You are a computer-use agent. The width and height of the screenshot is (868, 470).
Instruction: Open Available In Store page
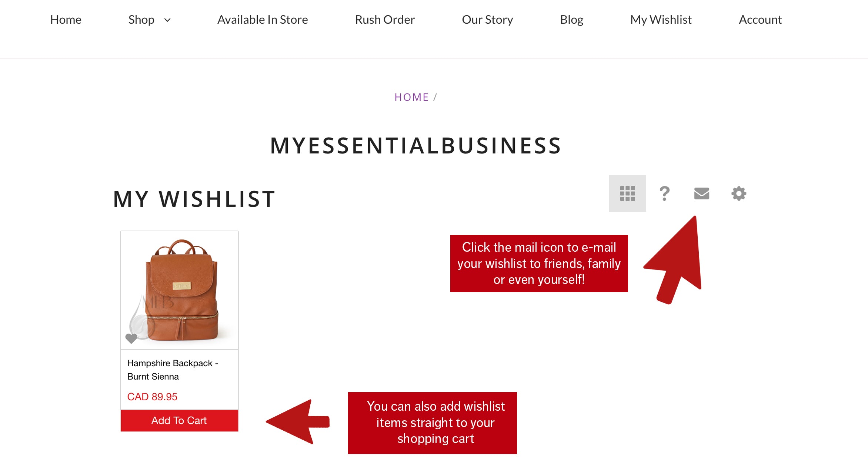point(263,20)
